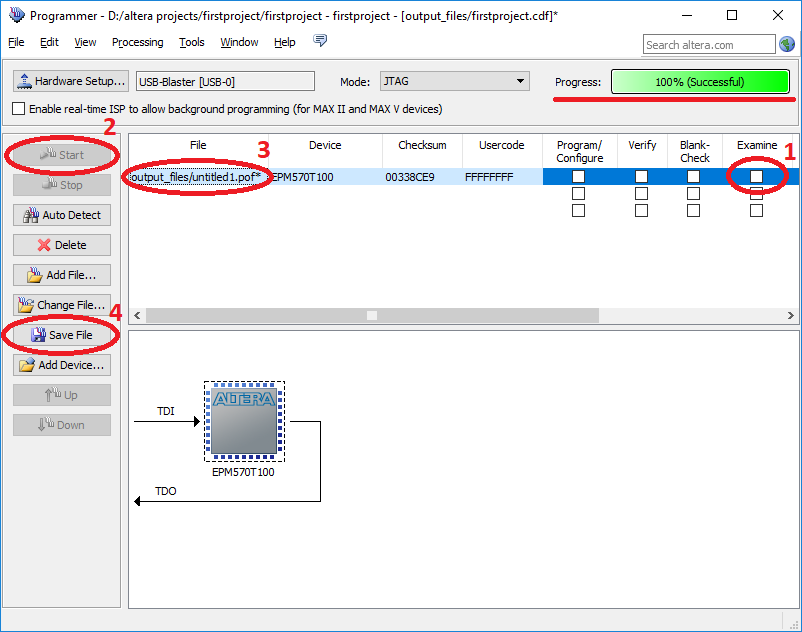
Task: Click the Programmer app icon in title bar
Action: (x=16, y=15)
